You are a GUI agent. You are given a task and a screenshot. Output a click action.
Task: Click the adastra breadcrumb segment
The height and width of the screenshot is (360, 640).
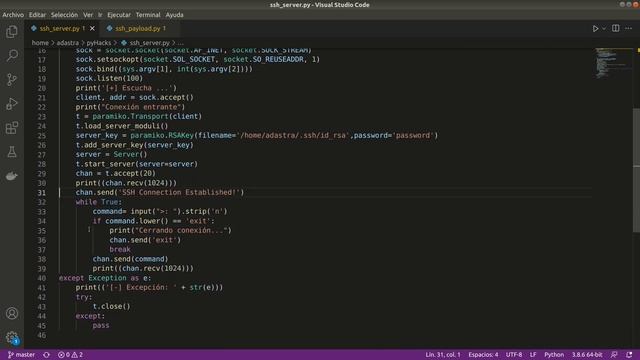point(67,42)
